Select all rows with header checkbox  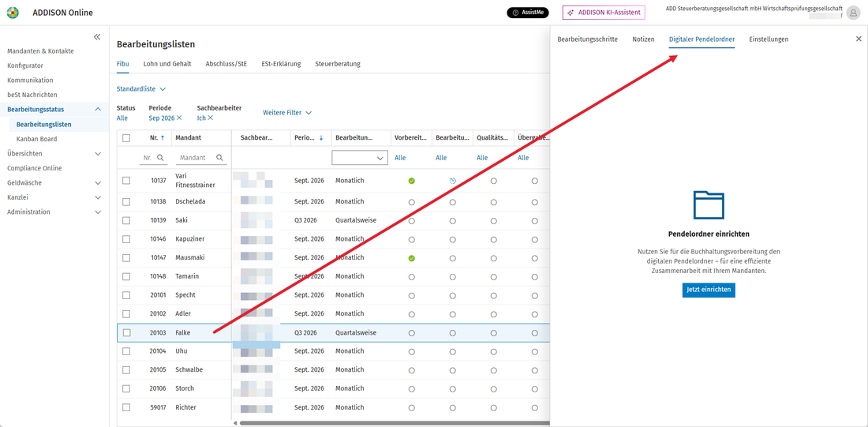pos(126,138)
